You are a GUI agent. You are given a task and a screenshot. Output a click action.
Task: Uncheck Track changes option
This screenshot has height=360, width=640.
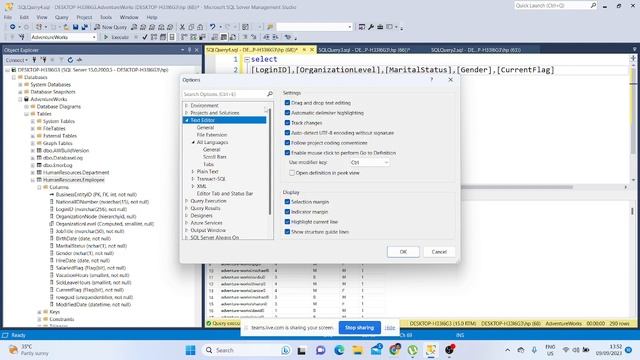[287, 122]
